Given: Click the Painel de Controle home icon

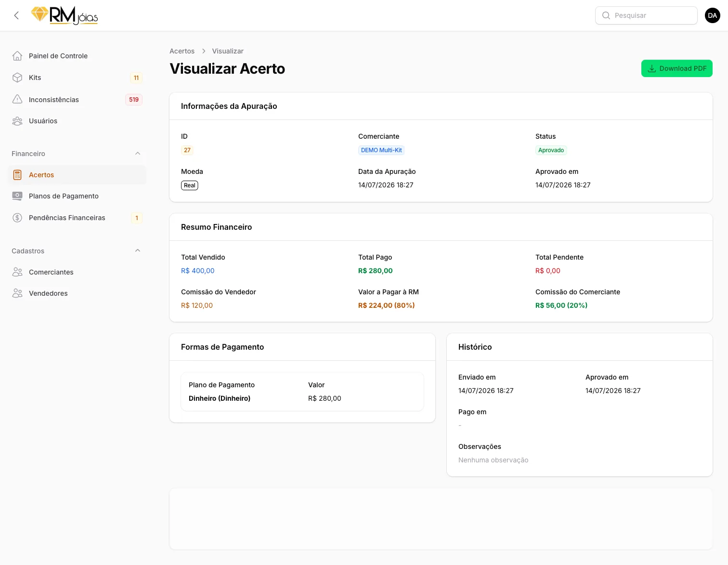Looking at the screenshot, I should 17,56.
